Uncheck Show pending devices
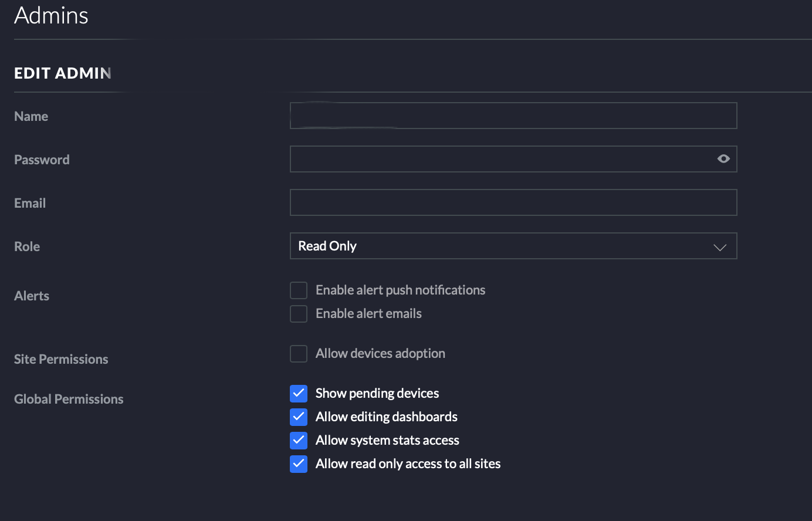812x521 pixels. coord(299,393)
